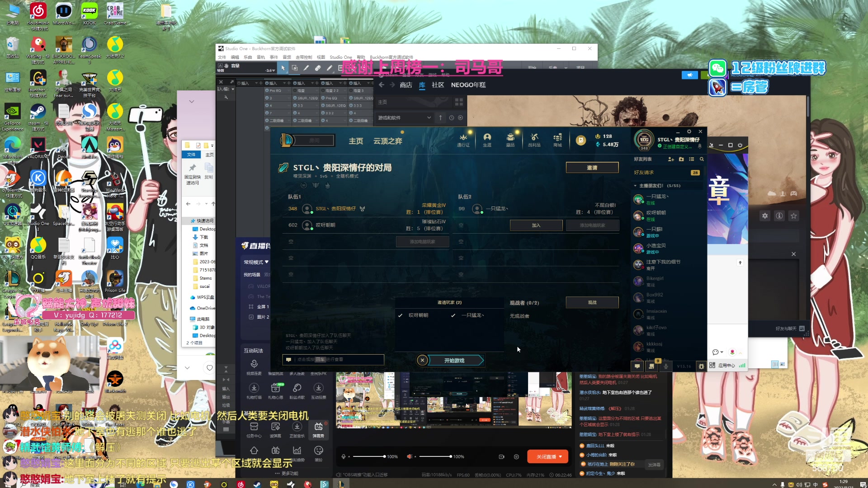
Task: Open 礼物灯塔 icon in streaming tool
Action: 254,390
